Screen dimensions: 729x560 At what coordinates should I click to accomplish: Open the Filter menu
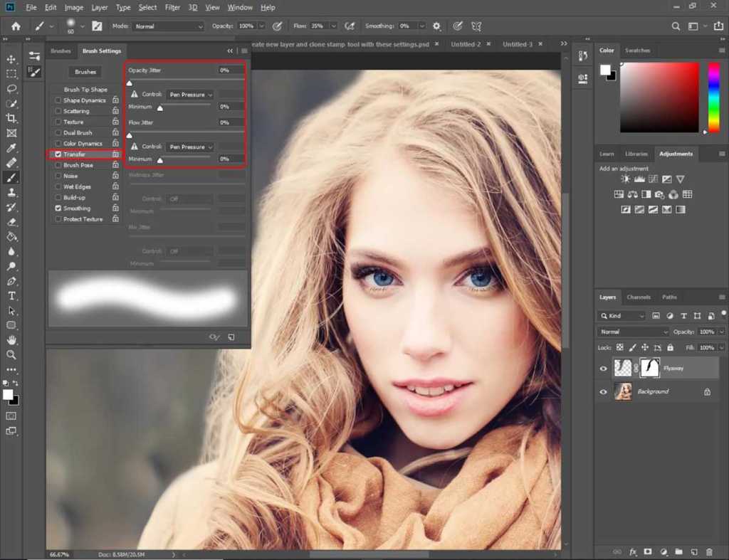pyautogui.click(x=172, y=7)
